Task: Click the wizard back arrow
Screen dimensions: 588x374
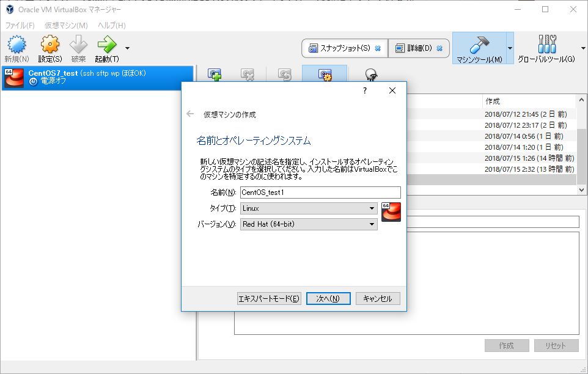Action: [190, 114]
